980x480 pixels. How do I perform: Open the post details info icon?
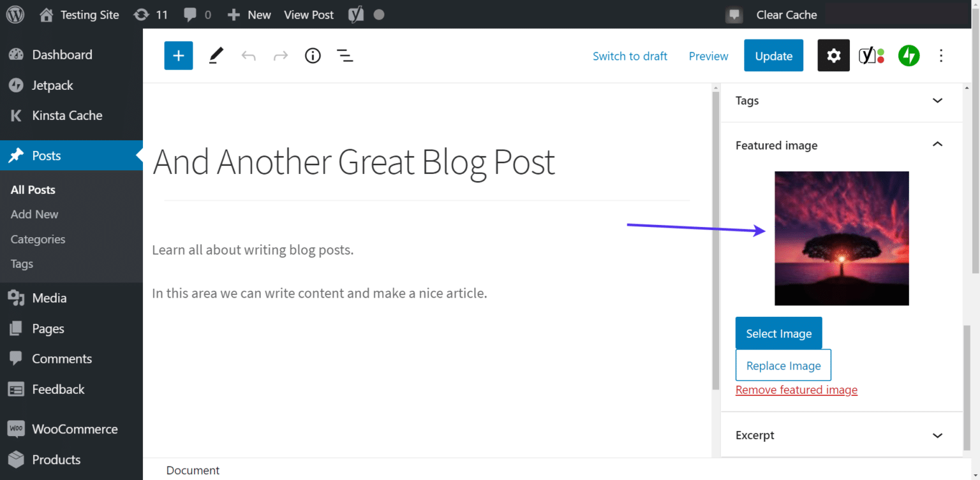coord(313,55)
